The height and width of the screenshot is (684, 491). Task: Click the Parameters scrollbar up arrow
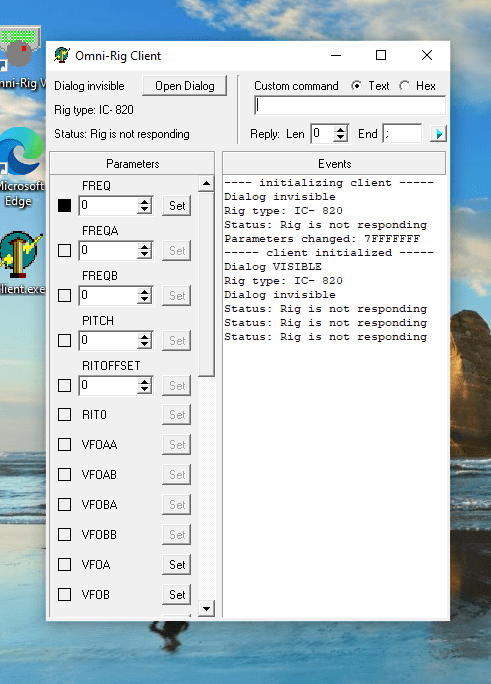click(x=206, y=184)
